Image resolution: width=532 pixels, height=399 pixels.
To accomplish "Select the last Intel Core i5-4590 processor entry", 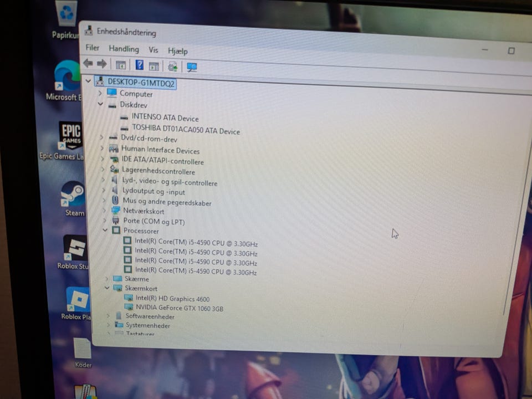I will pyautogui.click(x=196, y=271).
